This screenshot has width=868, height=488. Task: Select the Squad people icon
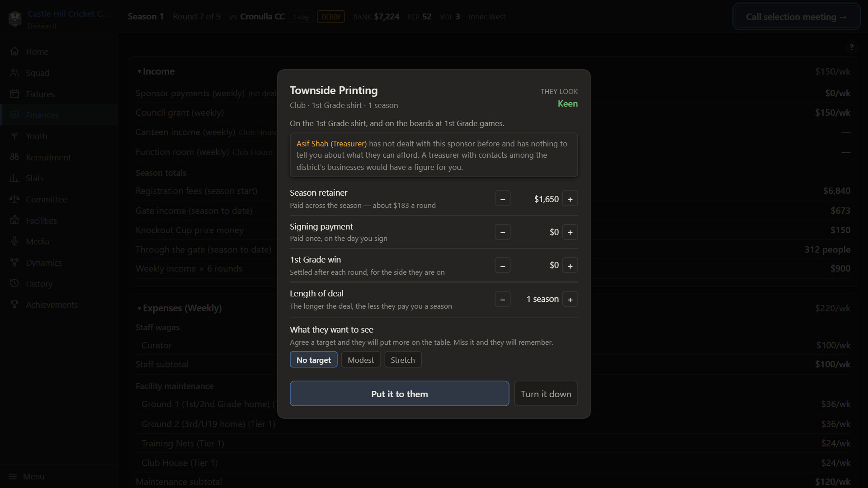[x=14, y=73]
